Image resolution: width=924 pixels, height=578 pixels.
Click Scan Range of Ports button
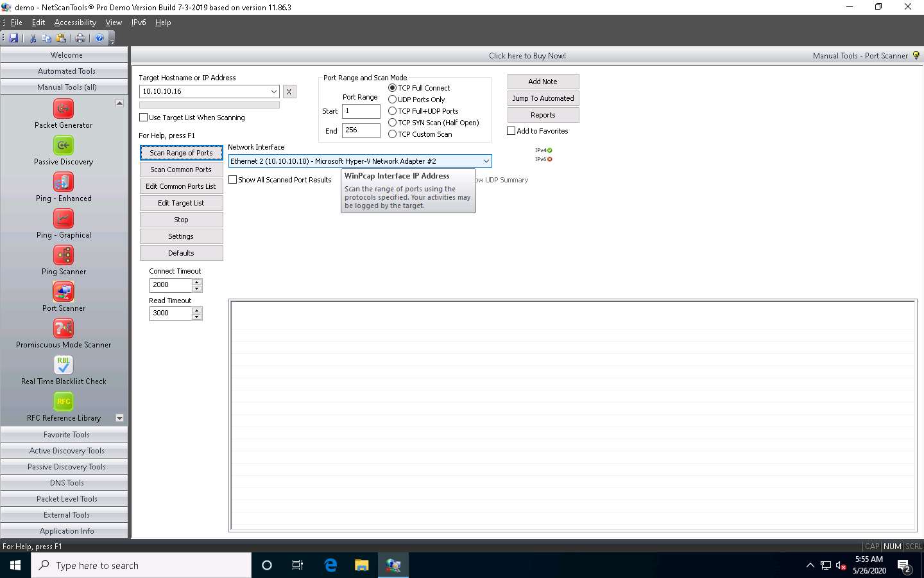point(182,153)
